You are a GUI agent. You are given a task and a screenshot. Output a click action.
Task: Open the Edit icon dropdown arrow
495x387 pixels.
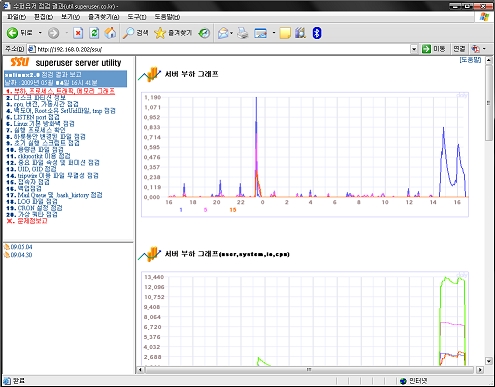coord(274,33)
